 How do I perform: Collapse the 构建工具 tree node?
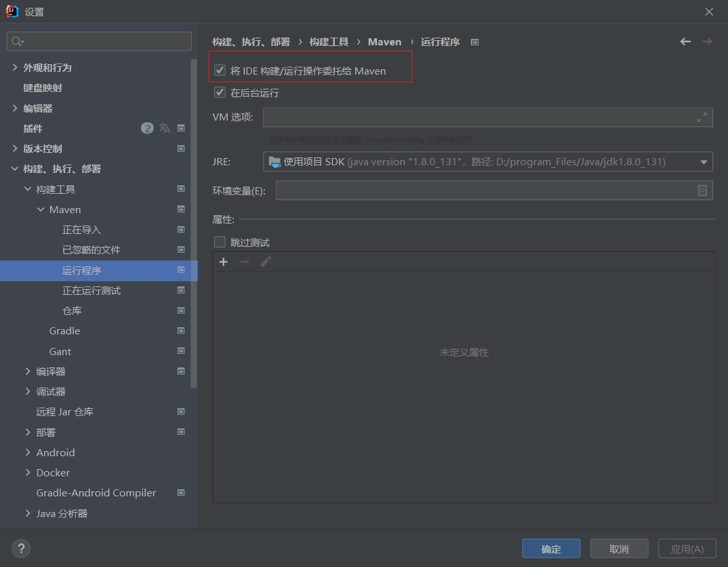[28, 189]
